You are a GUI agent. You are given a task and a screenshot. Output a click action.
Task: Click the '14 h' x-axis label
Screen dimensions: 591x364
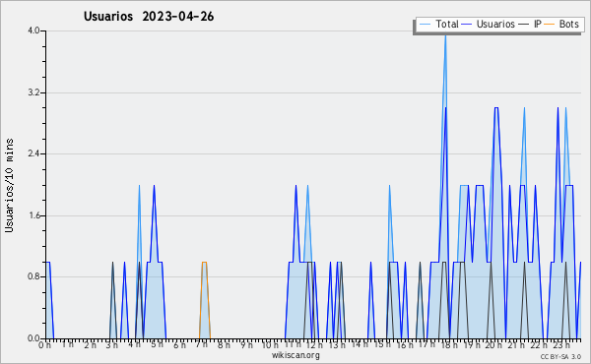[360, 344]
